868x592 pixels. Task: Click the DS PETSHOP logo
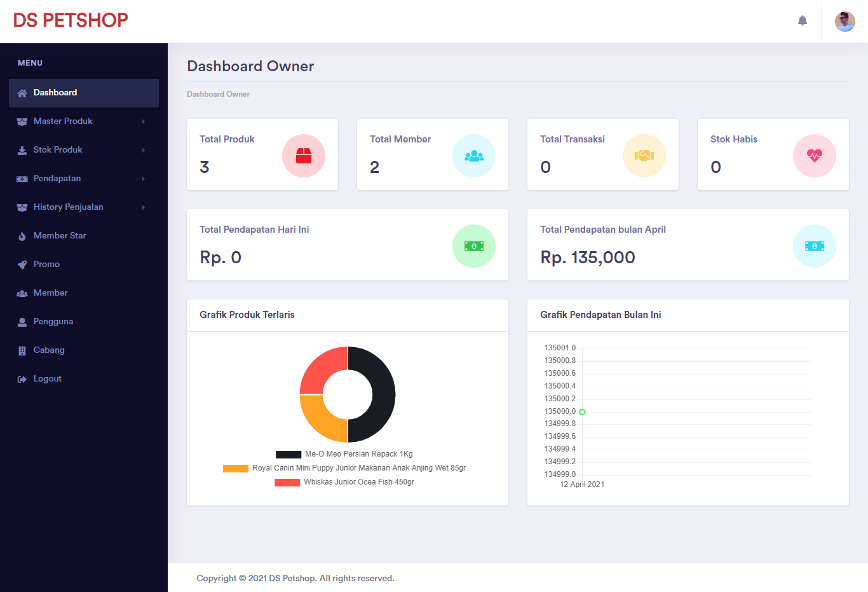coord(71,20)
